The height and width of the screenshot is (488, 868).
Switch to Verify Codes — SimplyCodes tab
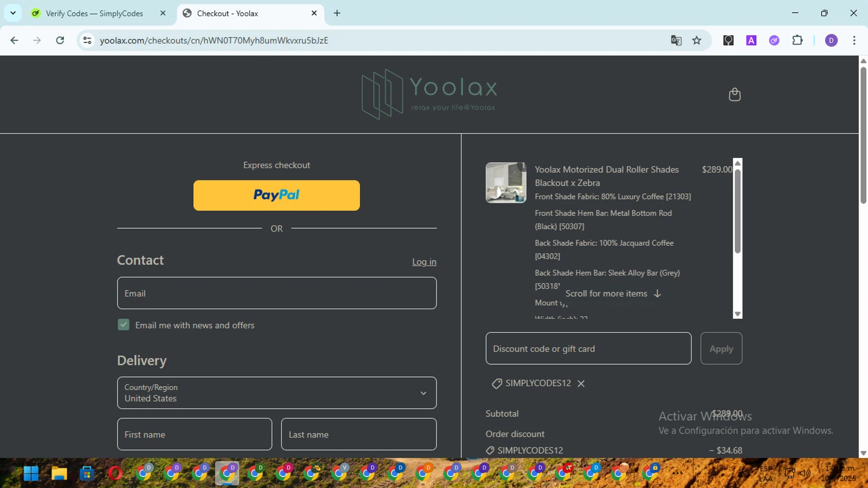tap(94, 13)
